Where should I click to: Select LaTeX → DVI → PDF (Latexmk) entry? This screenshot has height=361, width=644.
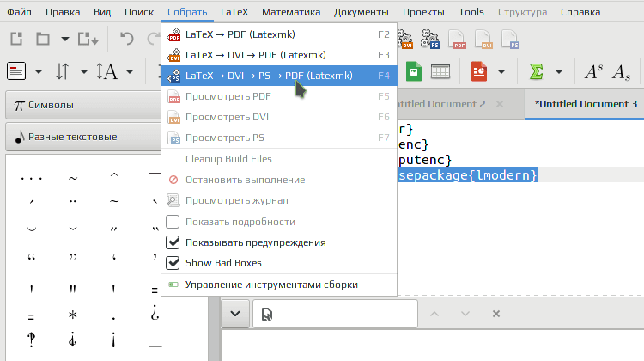coord(279,55)
